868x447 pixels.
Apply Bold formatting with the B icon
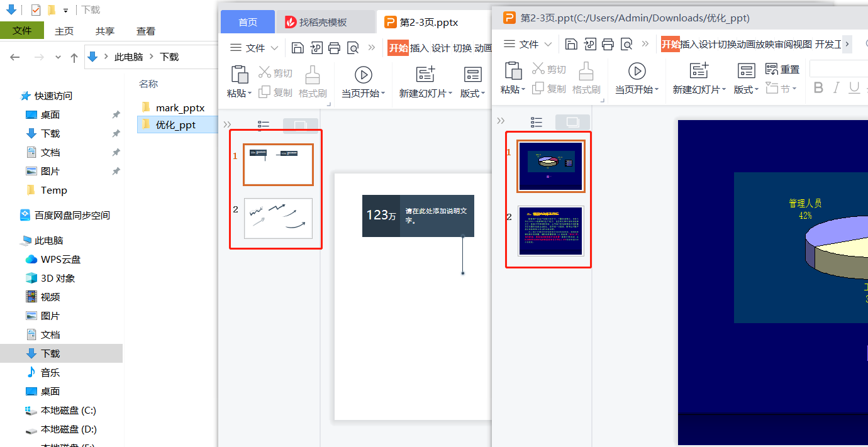point(818,88)
